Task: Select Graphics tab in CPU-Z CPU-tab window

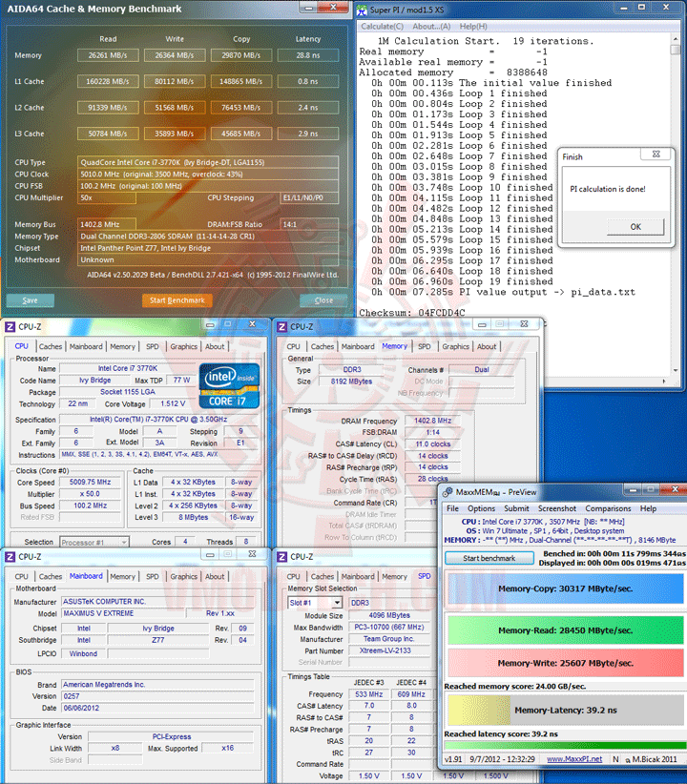Action: (183, 346)
